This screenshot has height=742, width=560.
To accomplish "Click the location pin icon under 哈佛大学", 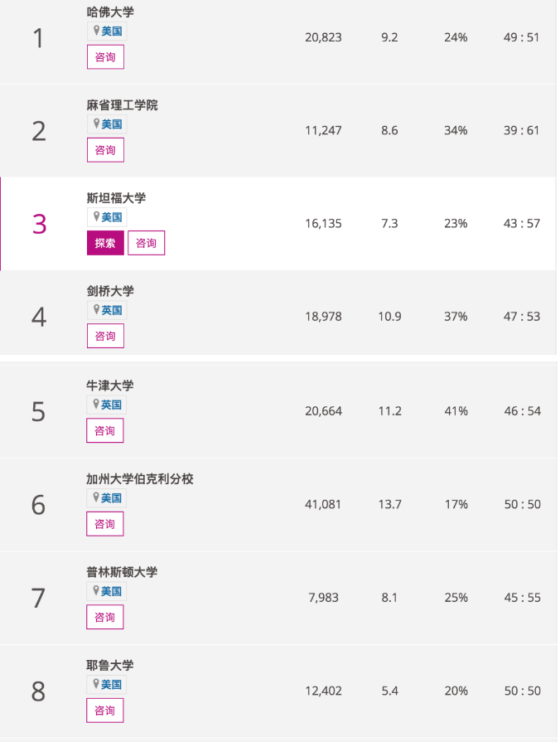I will pos(96,31).
